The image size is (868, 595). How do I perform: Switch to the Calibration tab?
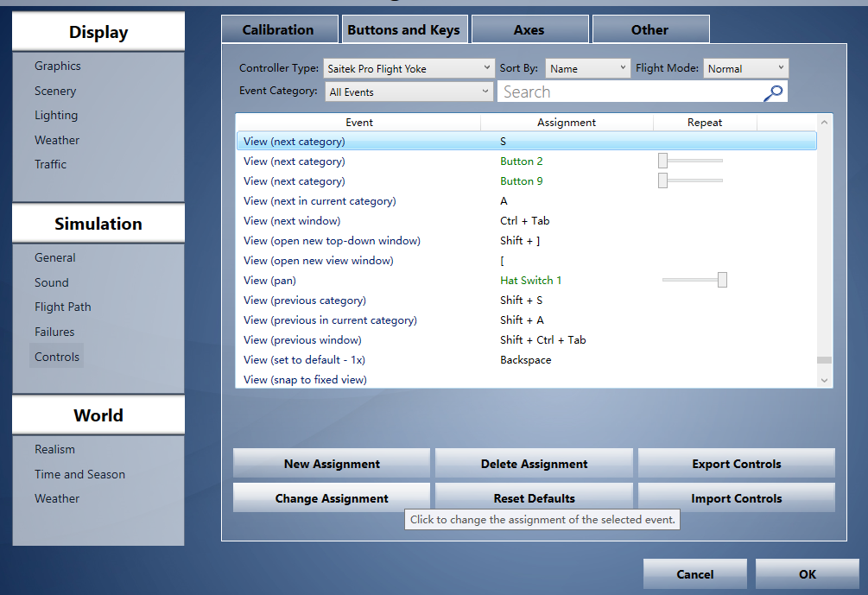[278, 29]
